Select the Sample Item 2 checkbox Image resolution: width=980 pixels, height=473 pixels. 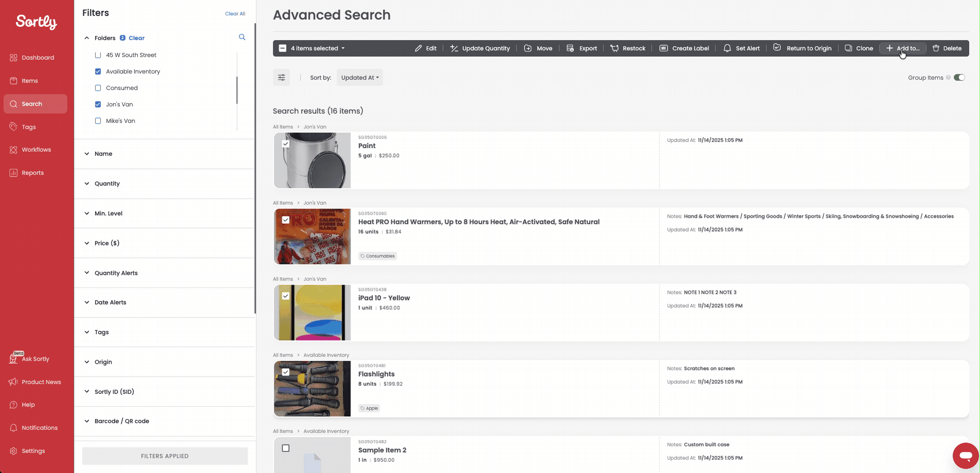point(286,448)
